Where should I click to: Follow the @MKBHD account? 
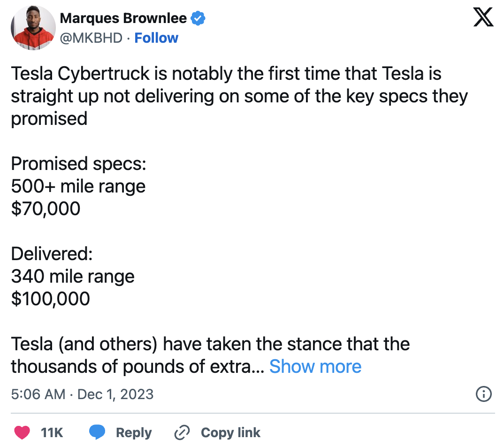[156, 38]
